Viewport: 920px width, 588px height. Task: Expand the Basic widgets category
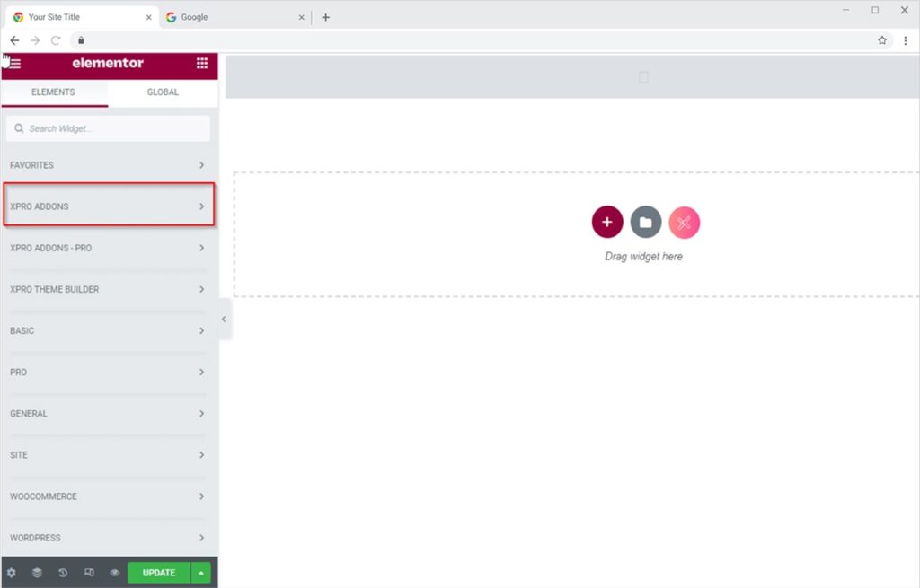108,330
